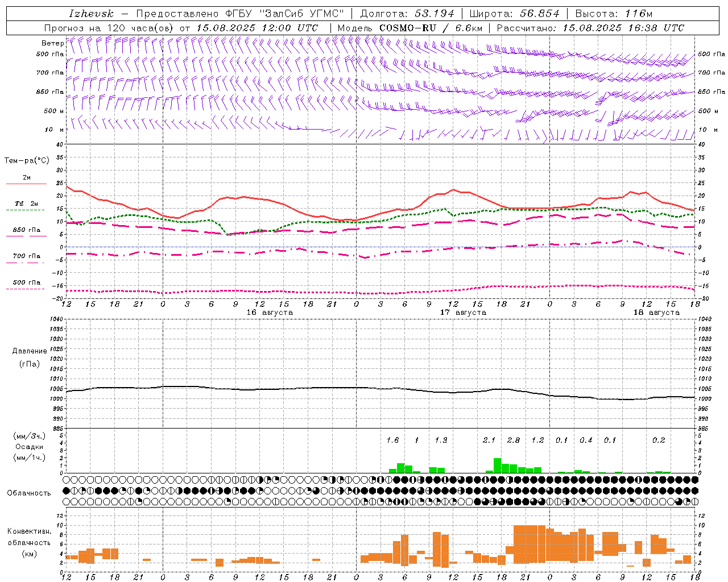This screenshot has height=582, width=728.
Task: Click the 'Модель COSMO-RU / 6.6км' model label
Action: pyautogui.click(x=410, y=28)
